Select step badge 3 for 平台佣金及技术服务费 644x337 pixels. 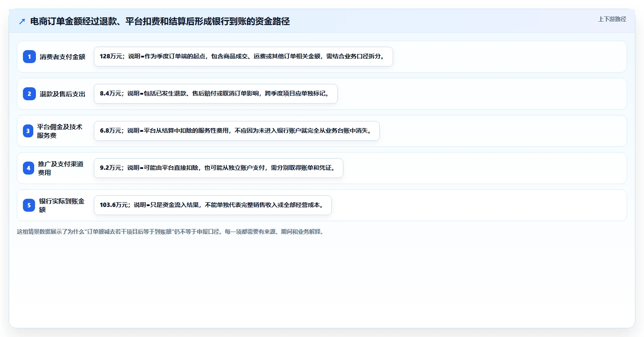point(28,131)
